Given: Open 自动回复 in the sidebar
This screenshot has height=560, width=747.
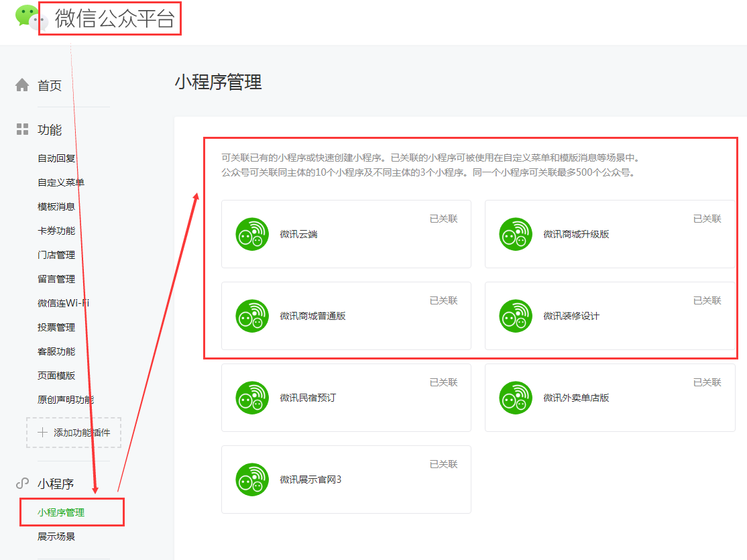Looking at the screenshot, I should pos(56,158).
